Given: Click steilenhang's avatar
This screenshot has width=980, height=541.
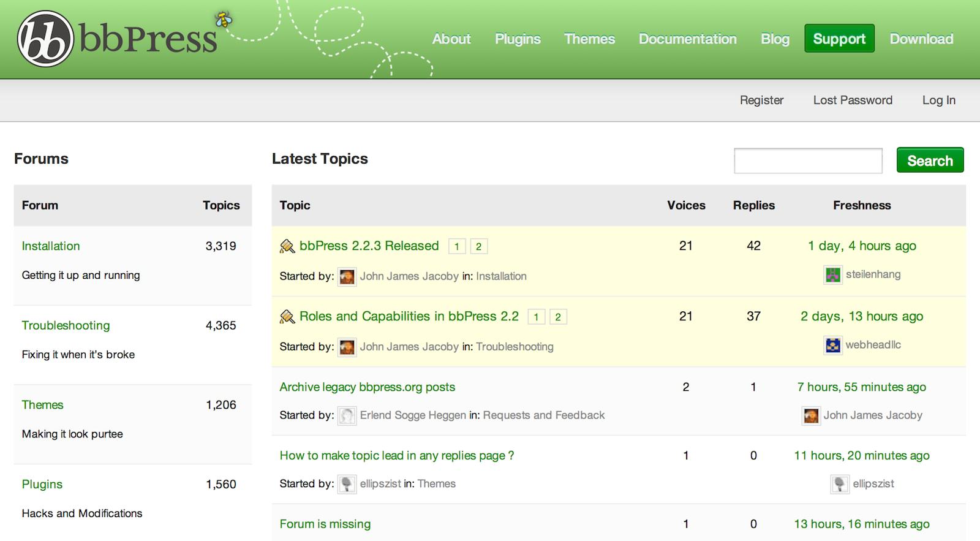Looking at the screenshot, I should pyautogui.click(x=833, y=274).
